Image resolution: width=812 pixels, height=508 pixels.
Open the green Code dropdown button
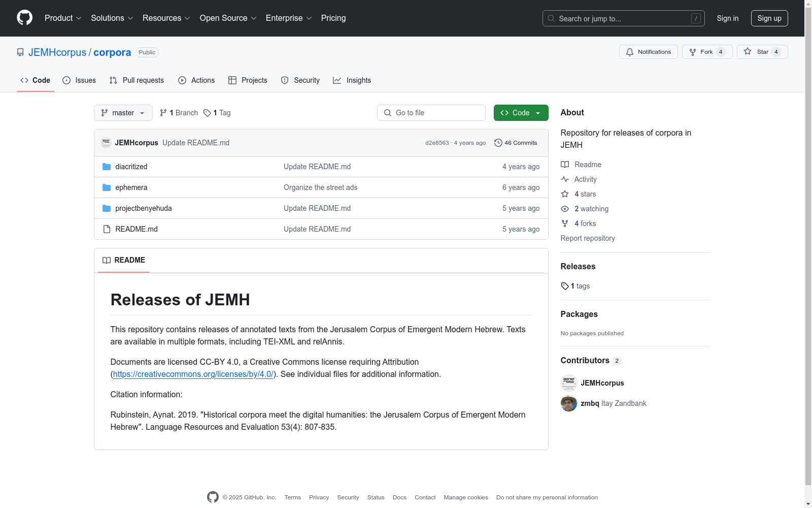click(x=521, y=113)
